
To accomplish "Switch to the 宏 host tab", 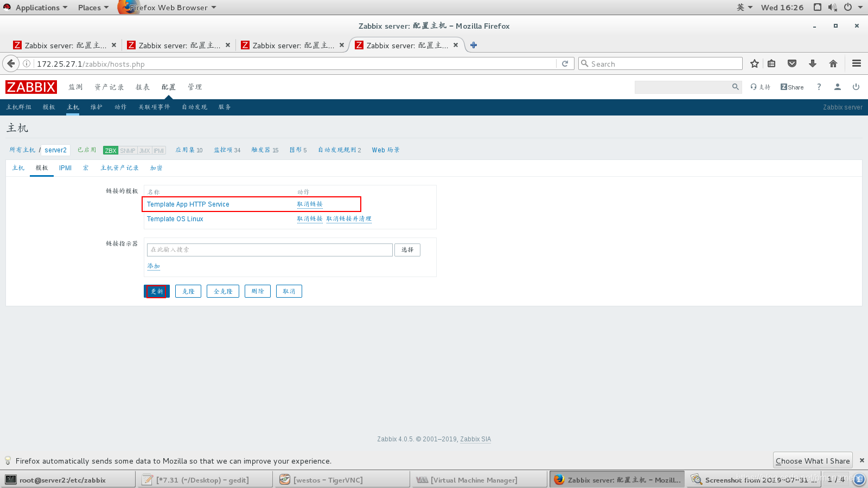I will point(86,168).
